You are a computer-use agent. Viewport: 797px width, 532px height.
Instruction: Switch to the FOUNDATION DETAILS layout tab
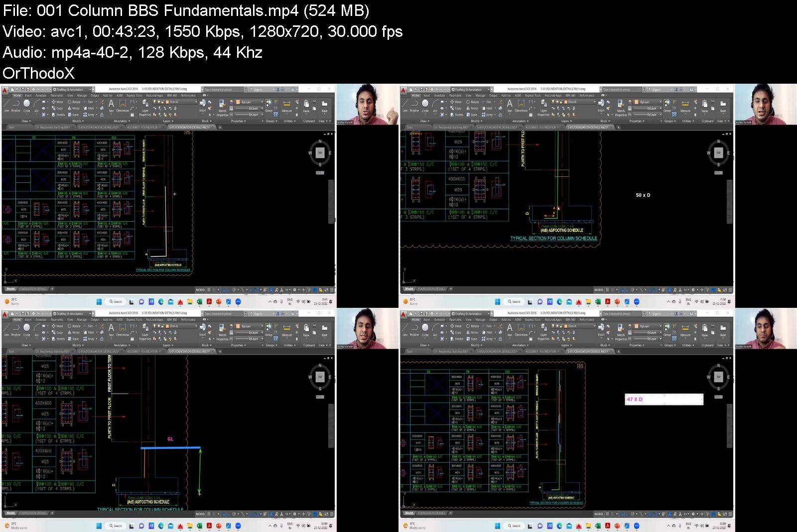pos(33,288)
